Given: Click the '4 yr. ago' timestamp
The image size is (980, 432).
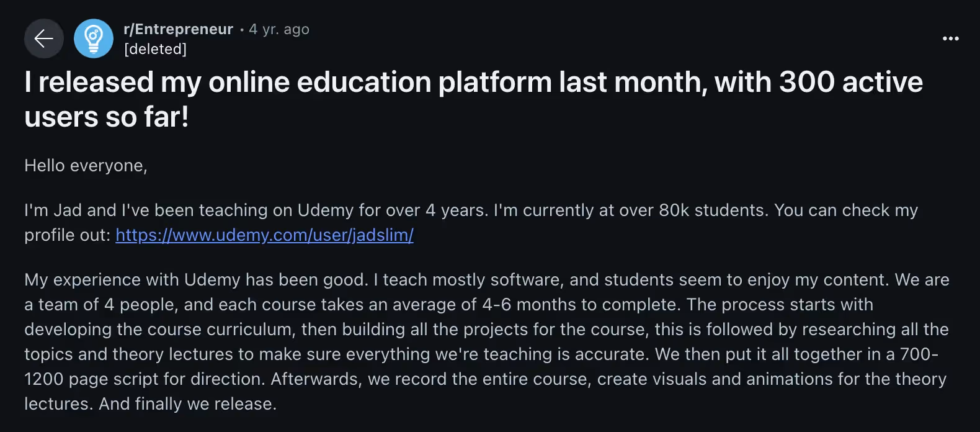Looking at the screenshot, I should point(279,29).
